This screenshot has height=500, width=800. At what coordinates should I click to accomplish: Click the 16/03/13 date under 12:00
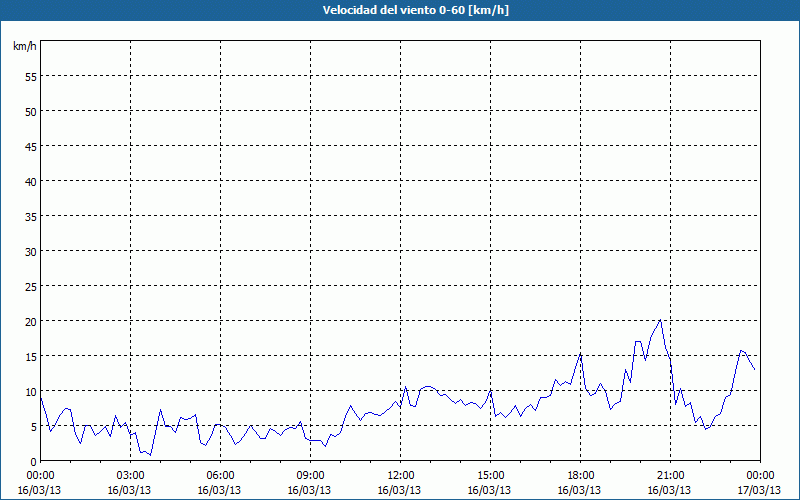click(399, 490)
